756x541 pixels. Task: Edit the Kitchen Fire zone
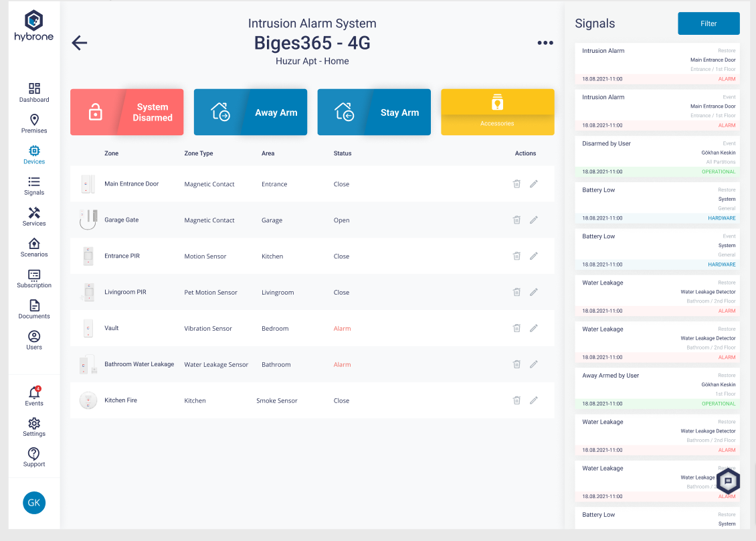(x=534, y=400)
